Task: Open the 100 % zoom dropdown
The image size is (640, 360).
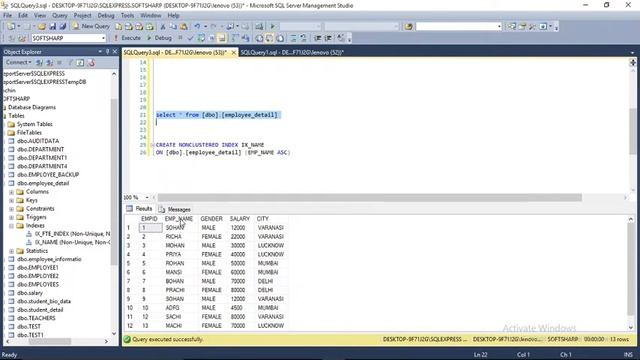Action: pyautogui.click(x=147, y=198)
